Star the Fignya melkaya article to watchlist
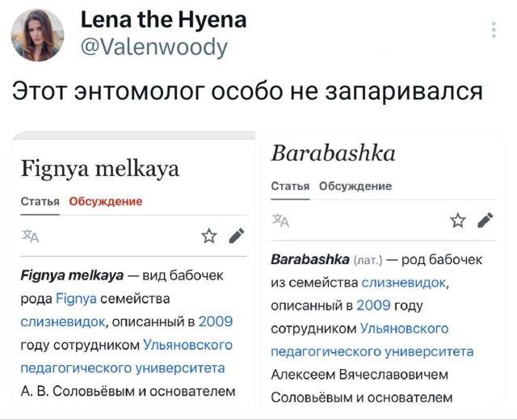 pos(208,236)
